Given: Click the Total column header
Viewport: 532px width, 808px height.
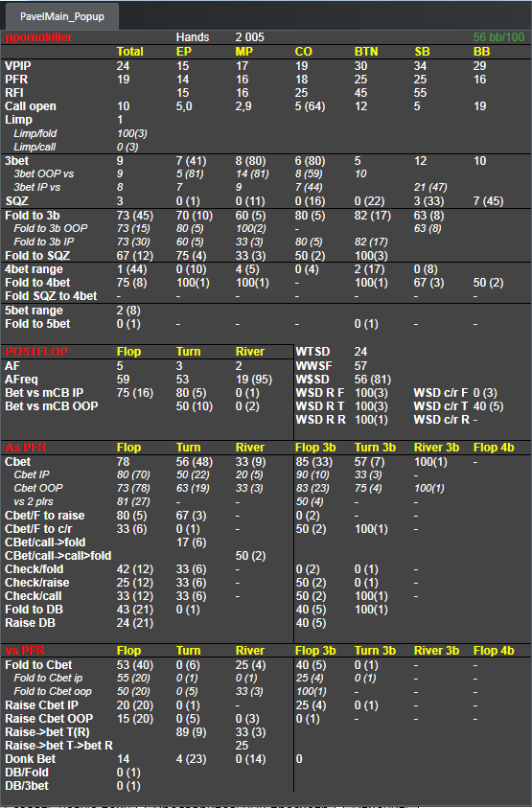Looking at the screenshot, I should pos(130,52).
